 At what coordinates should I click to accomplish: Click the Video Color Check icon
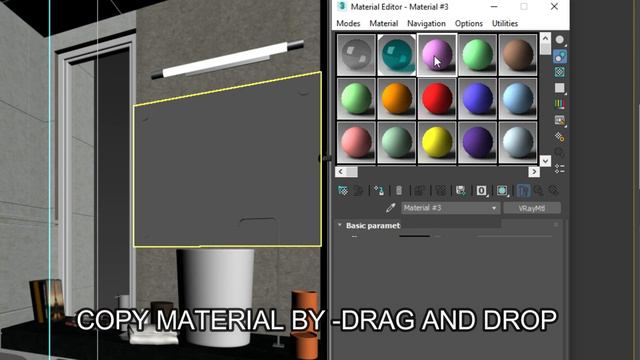pos(560,104)
